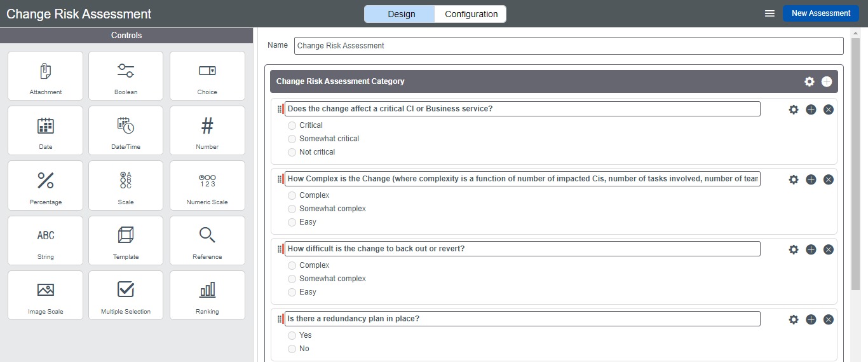Switch to the Configuration tab
868x362 pixels.
(x=471, y=14)
